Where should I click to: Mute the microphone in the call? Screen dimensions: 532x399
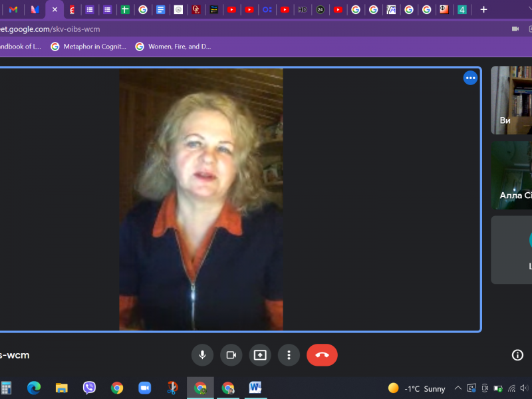(x=202, y=355)
